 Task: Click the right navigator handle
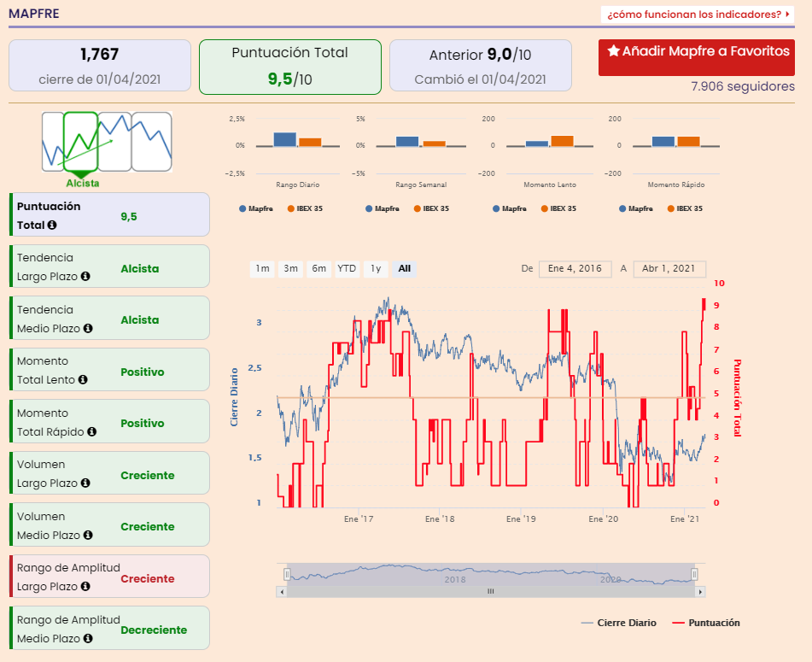[694, 574]
